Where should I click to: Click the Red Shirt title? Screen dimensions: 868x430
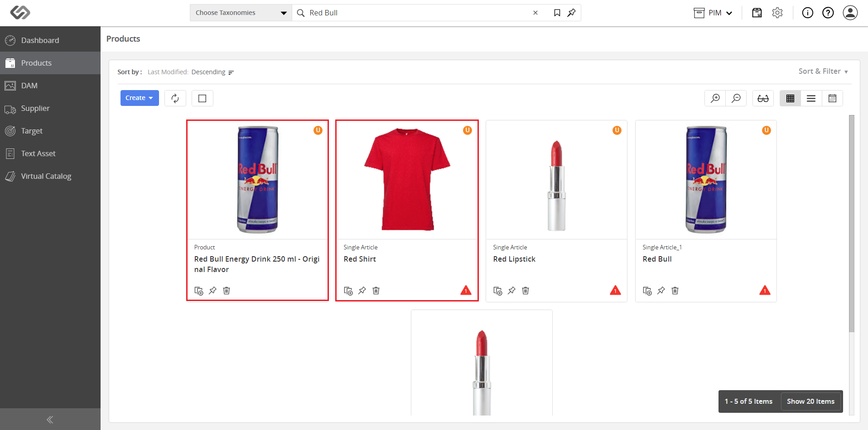pos(360,259)
